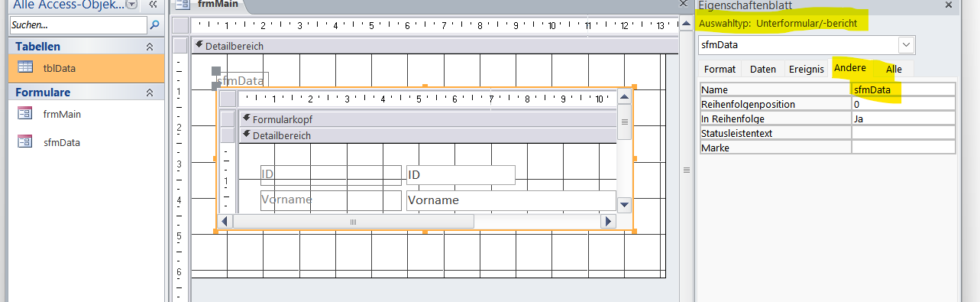Click the subform vertical scrollbar thumb

tap(624, 122)
